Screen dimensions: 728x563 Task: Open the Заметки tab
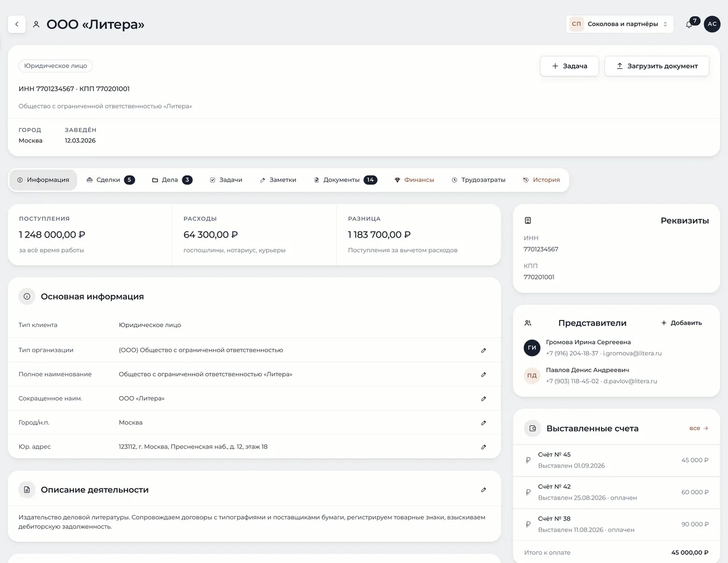[x=278, y=180]
